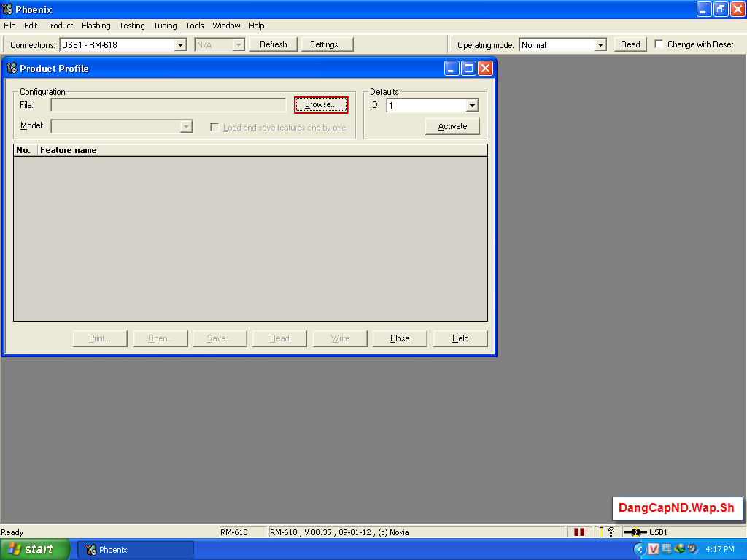
Task: Show hidden tray icons with the arrow
Action: click(x=639, y=549)
